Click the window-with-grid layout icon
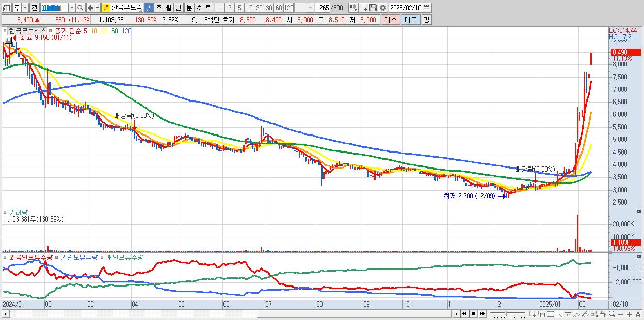Viewport: 644px width, 320px height. pyautogui.click(x=533, y=314)
